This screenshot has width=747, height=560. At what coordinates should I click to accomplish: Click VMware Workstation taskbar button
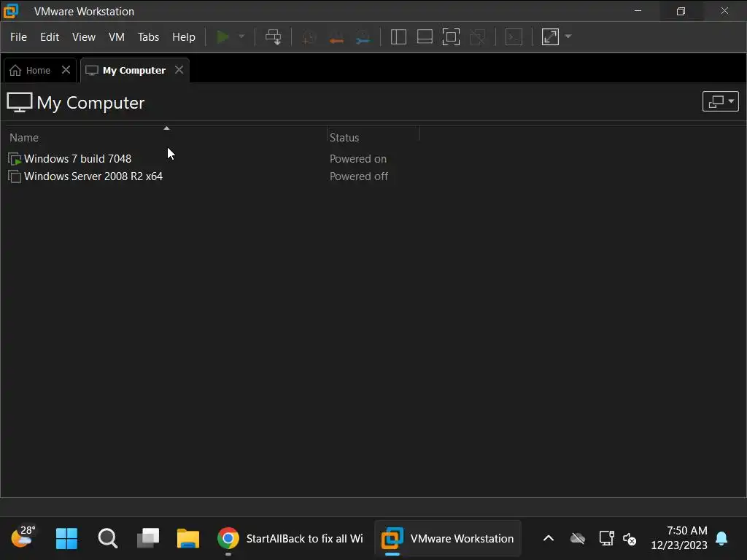(x=448, y=539)
